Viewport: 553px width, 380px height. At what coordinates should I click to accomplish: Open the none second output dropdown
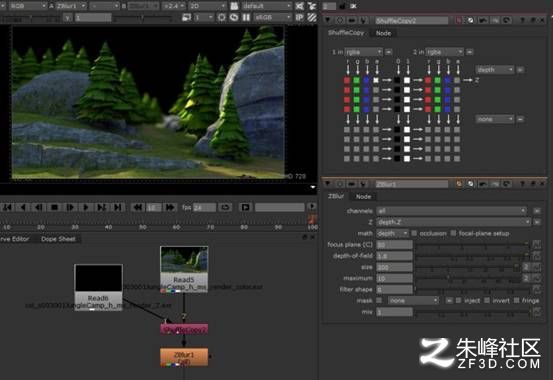(x=494, y=119)
